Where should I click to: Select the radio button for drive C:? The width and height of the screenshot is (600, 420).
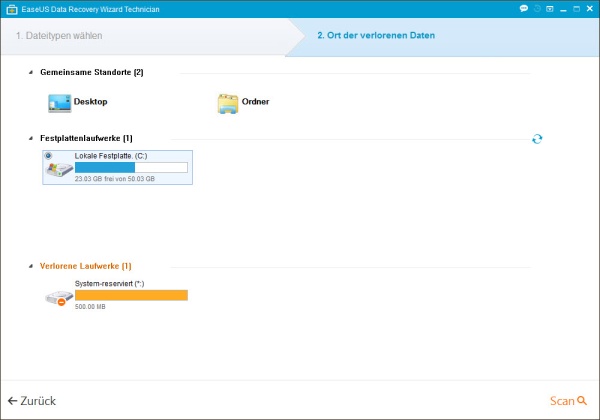pos(48,156)
